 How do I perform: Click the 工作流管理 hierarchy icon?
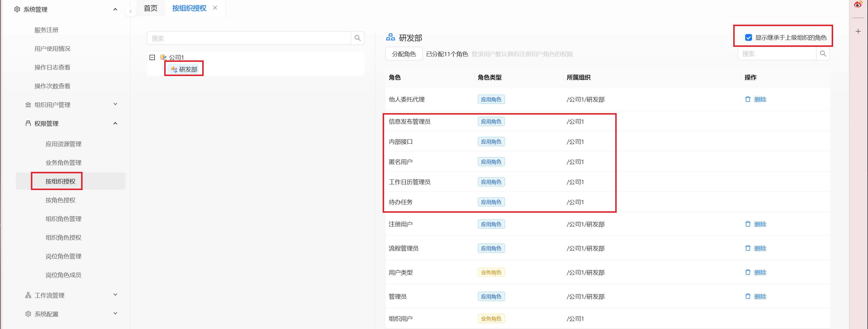coord(28,295)
